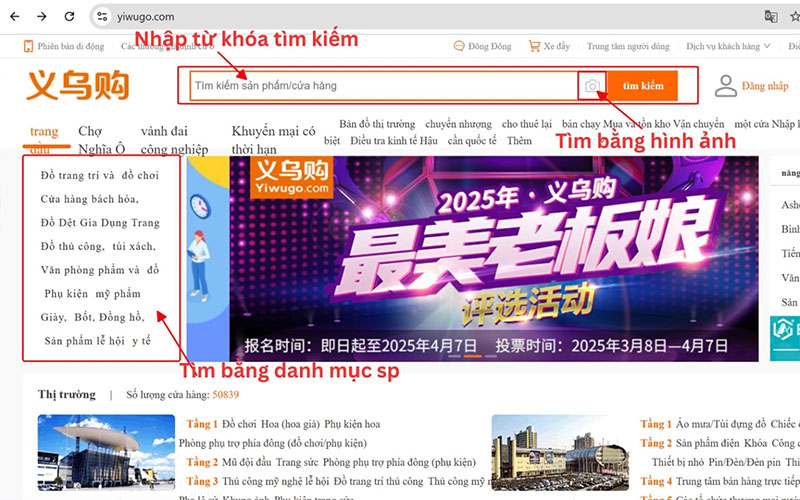Viewport: 800px width, 500px height.
Task: Click the orange tìm kiếm button
Action: 643,86
